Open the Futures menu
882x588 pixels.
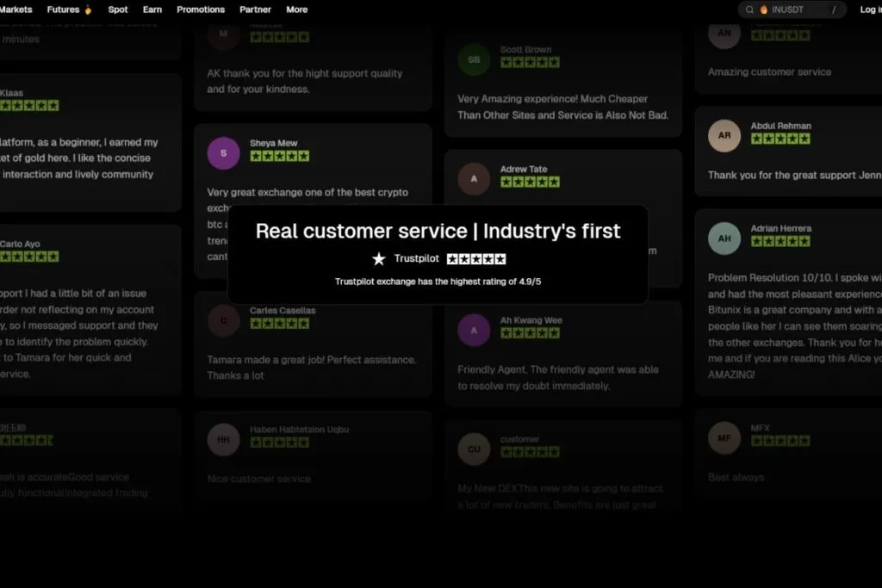tap(63, 9)
